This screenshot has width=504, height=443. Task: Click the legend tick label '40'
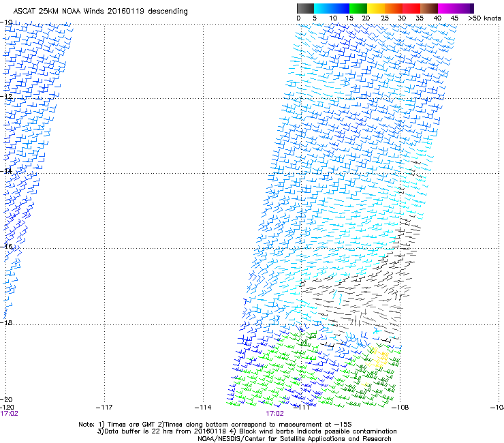pos(437,18)
